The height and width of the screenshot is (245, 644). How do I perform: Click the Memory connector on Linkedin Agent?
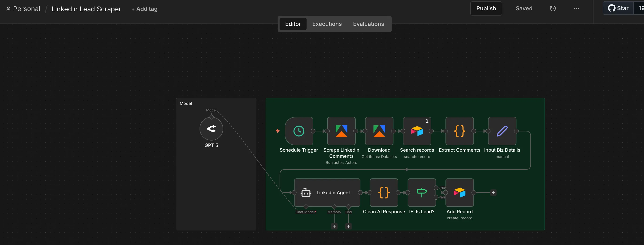pyautogui.click(x=334, y=207)
